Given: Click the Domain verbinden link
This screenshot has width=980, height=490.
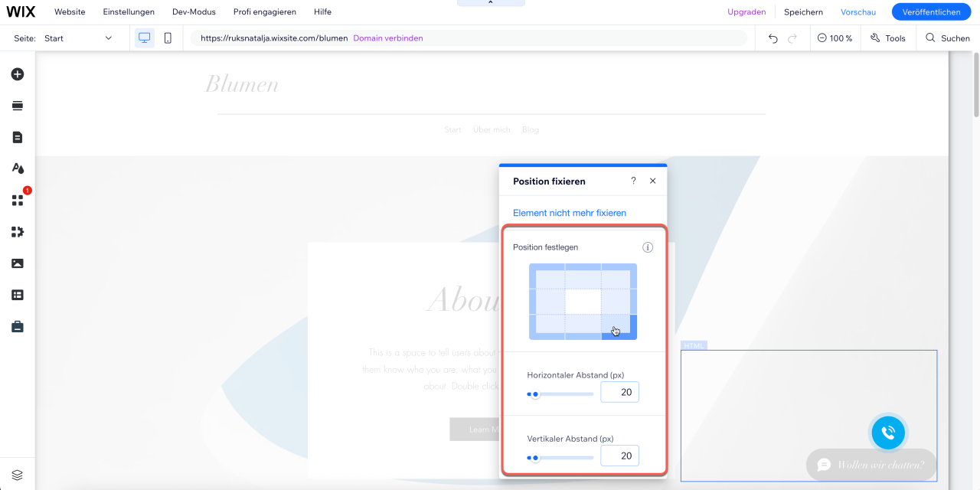Looking at the screenshot, I should pyautogui.click(x=388, y=38).
